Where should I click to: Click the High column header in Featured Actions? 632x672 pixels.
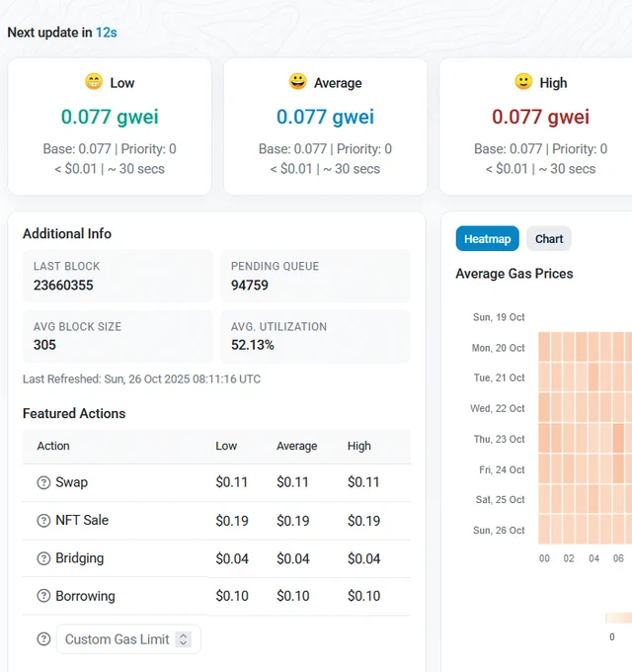click(358, 446)
